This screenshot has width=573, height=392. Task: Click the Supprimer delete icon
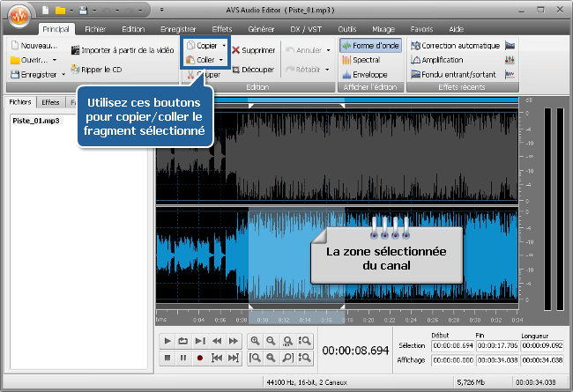(236, 51)
